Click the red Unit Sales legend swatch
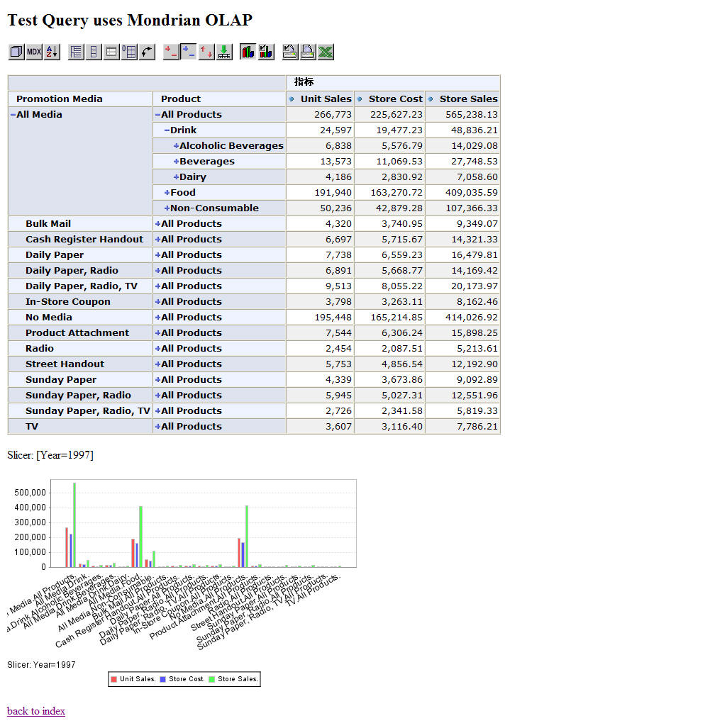The width and height of the screenshot is (710, 728). (114, 679)
